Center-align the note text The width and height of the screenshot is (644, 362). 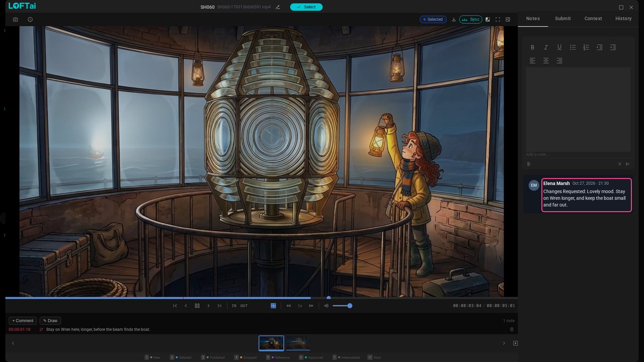[546, 61]
